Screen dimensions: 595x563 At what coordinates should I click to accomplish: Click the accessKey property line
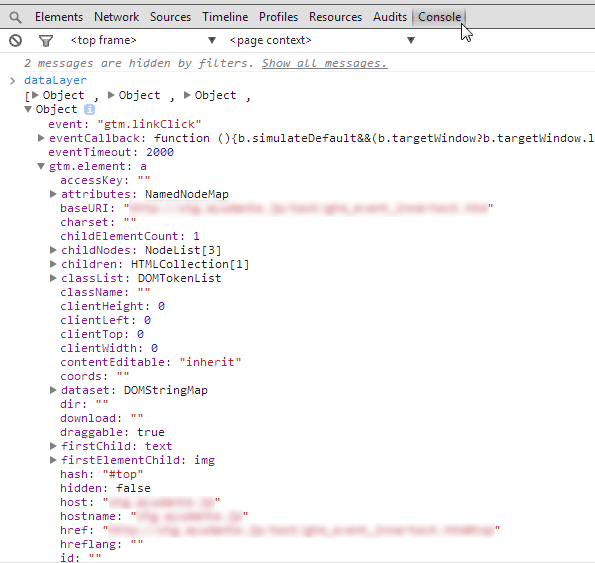point(105,180)
